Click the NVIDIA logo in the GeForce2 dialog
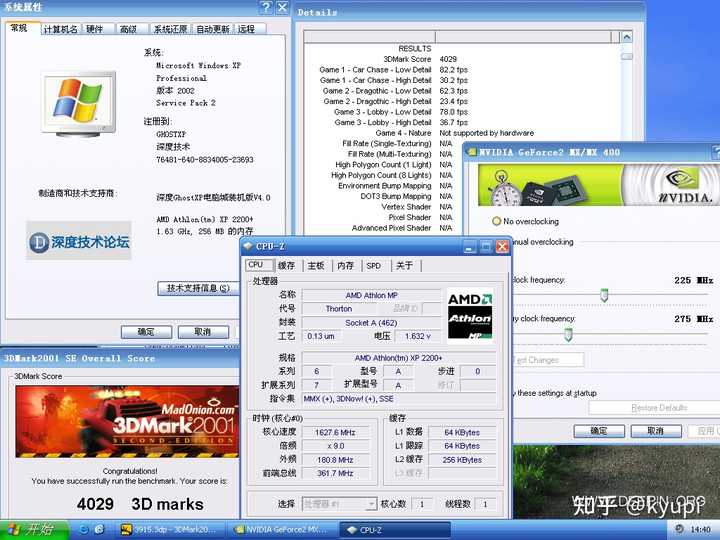720x540 pixels. (x=683, y=186)
